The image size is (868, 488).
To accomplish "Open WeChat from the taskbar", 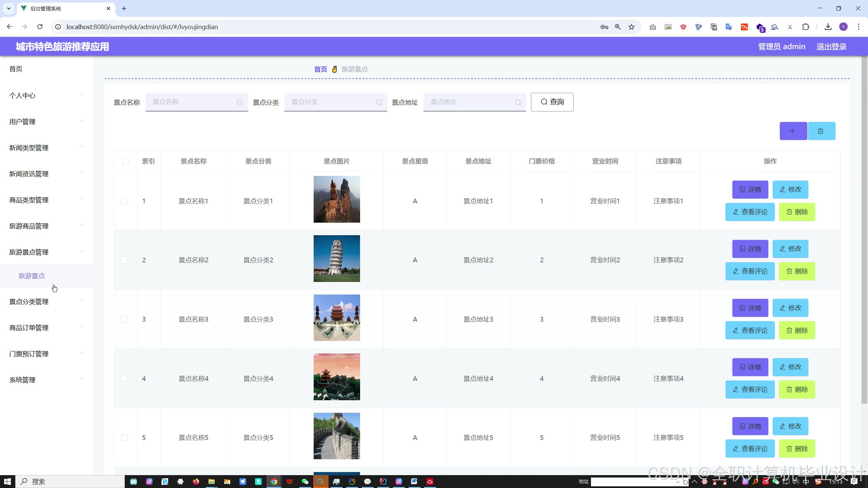I will pyautogui.click(x=305, y=482).
